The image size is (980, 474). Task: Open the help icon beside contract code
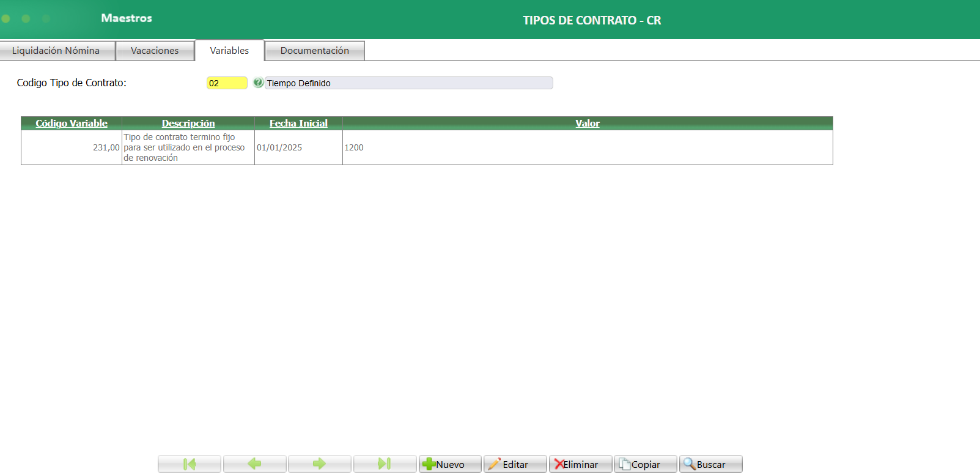click(258, 83)
